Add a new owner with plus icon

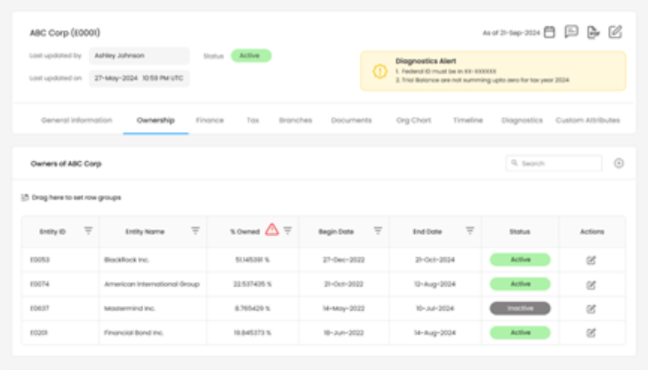pyautogui.click(x=619, y=163)
